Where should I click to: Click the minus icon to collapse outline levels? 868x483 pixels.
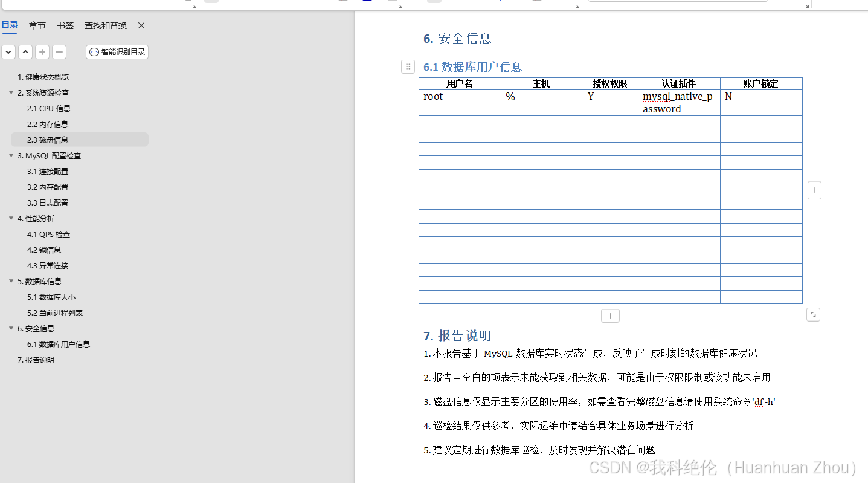pos(59,52)
